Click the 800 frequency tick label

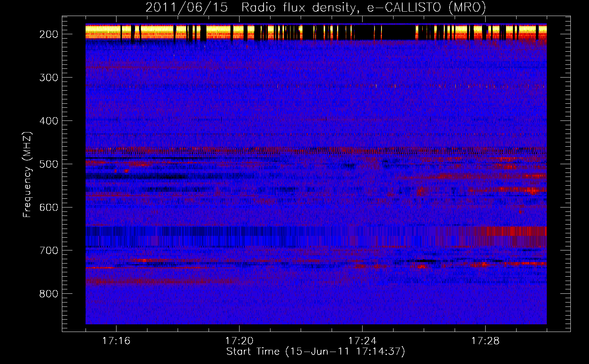pyautogui.click(x=48, y=294)
